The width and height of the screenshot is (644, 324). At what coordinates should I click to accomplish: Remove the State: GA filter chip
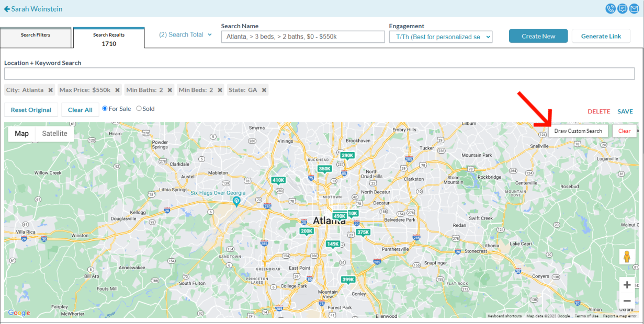tap(263, 89)
